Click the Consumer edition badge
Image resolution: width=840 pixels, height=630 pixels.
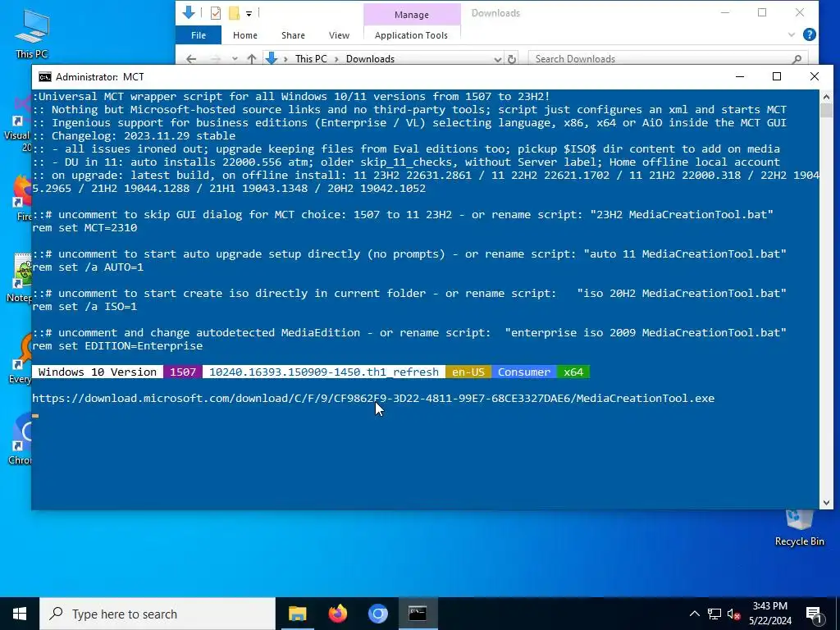[x=524, y=372]
